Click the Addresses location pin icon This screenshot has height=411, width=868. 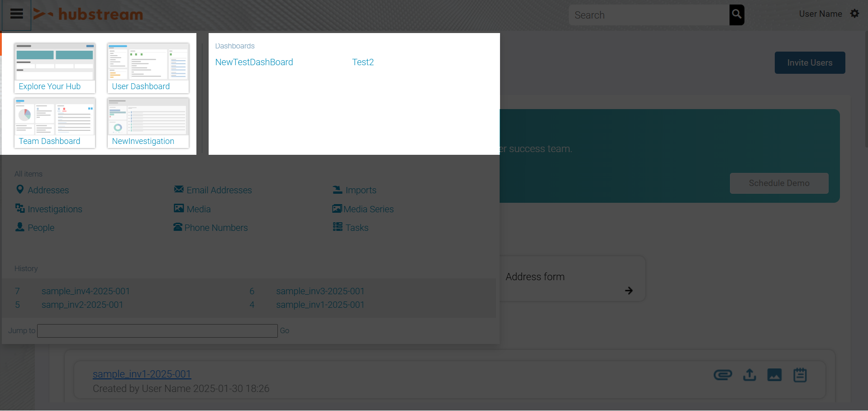coord(20,190)
